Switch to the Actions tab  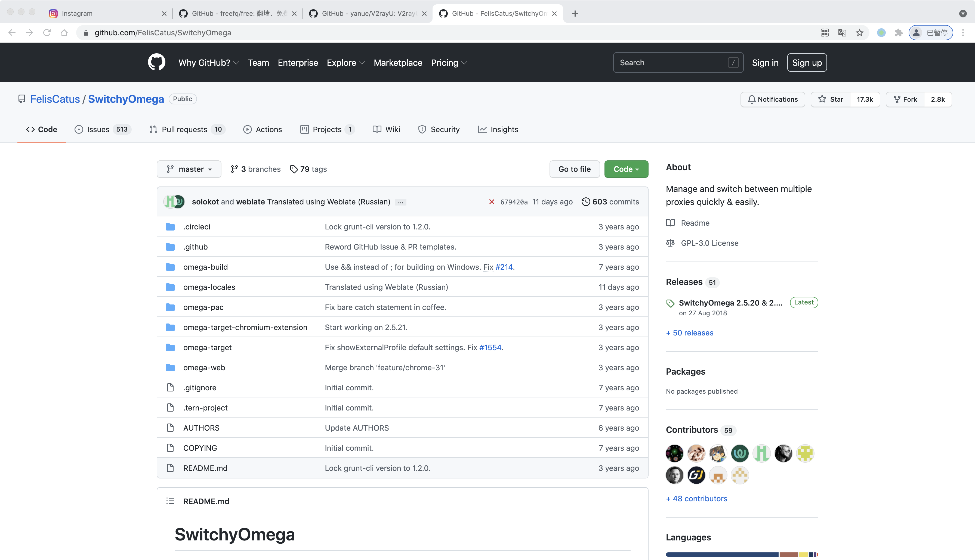click(x=263, y=129)
